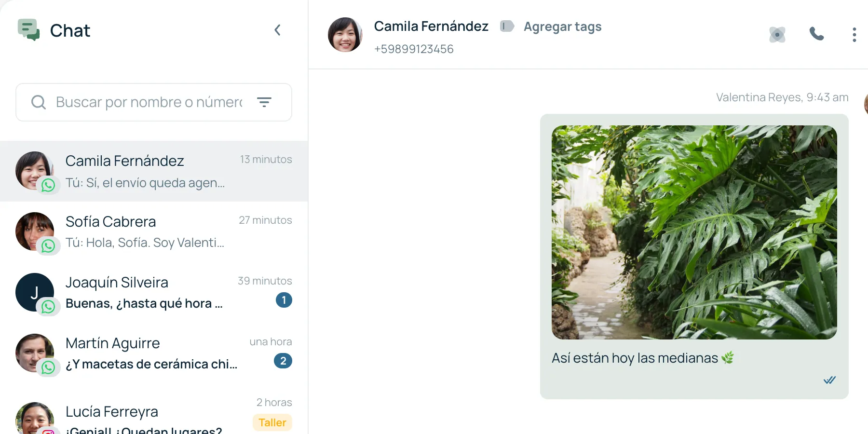
Task: Click the search magnifier icon
Action: tap(39, 102)
